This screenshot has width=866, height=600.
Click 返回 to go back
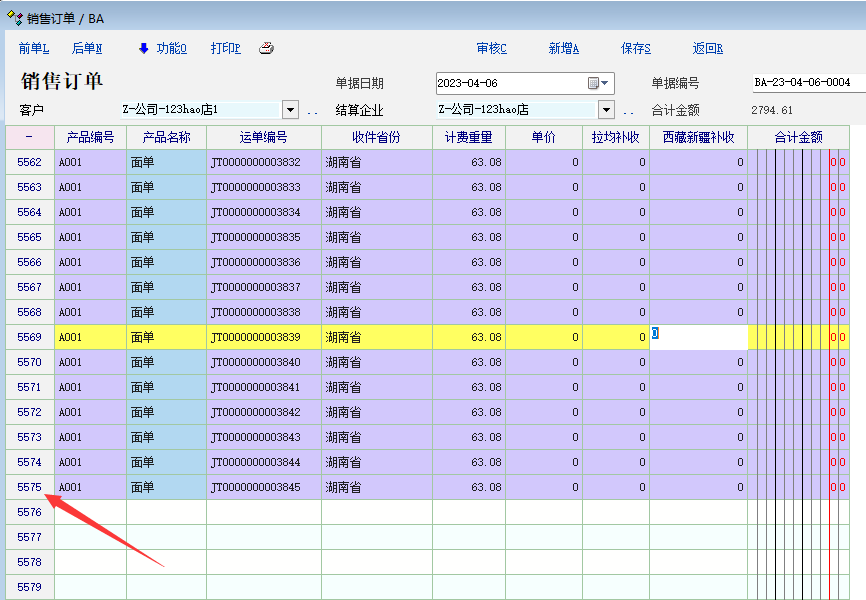707,48
